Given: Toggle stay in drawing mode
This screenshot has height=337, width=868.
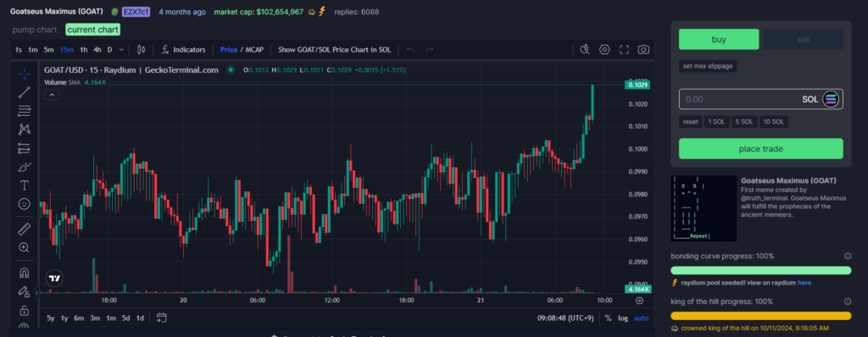Looking at the screenshot, I should (25, 291).
